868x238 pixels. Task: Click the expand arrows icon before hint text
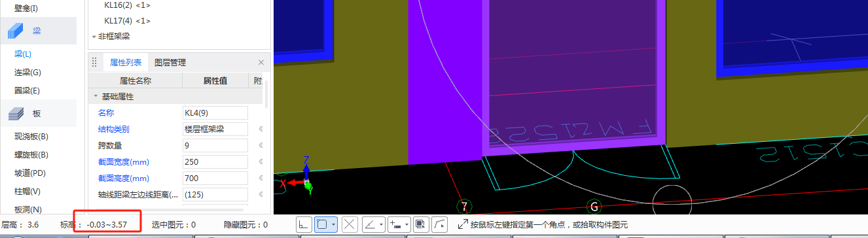click(x=463, y=224)
